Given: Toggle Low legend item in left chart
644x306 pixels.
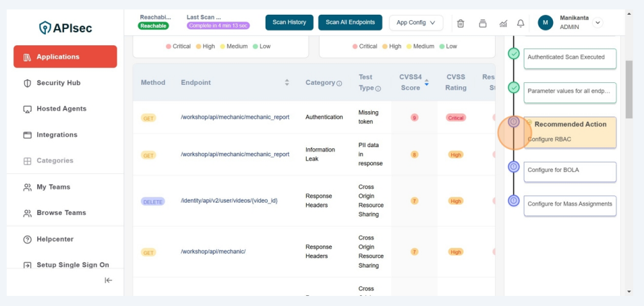Looking at the screenshot, I should click(x=262, y=47).
